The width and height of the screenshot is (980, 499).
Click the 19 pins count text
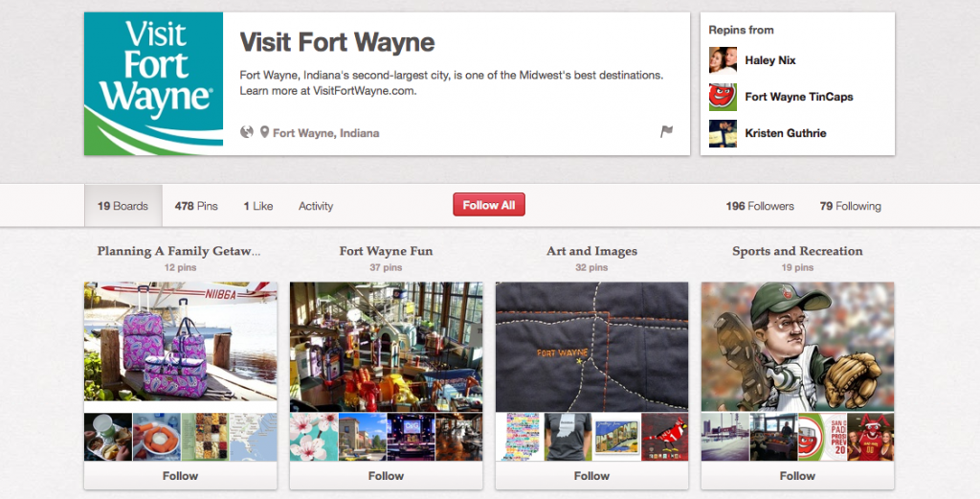click(797, 267)
